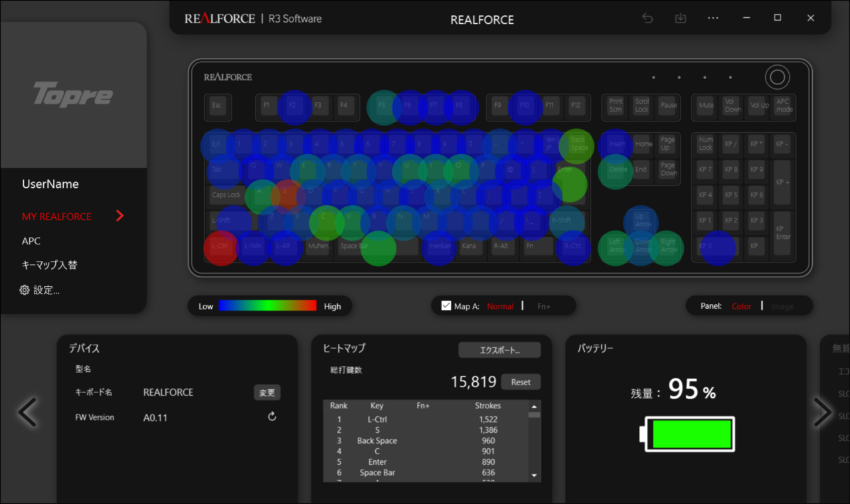
Task: Select the Enter row in heatmap table
Action: tap(426, 462)
